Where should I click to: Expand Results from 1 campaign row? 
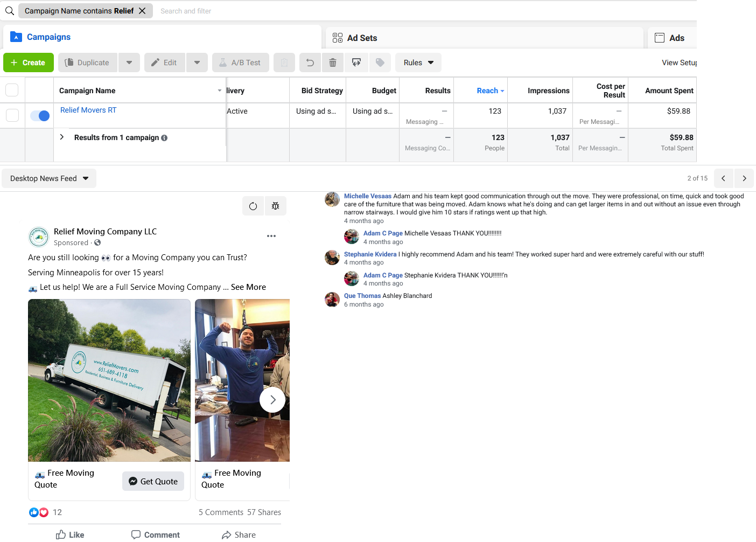click(62, 137)
